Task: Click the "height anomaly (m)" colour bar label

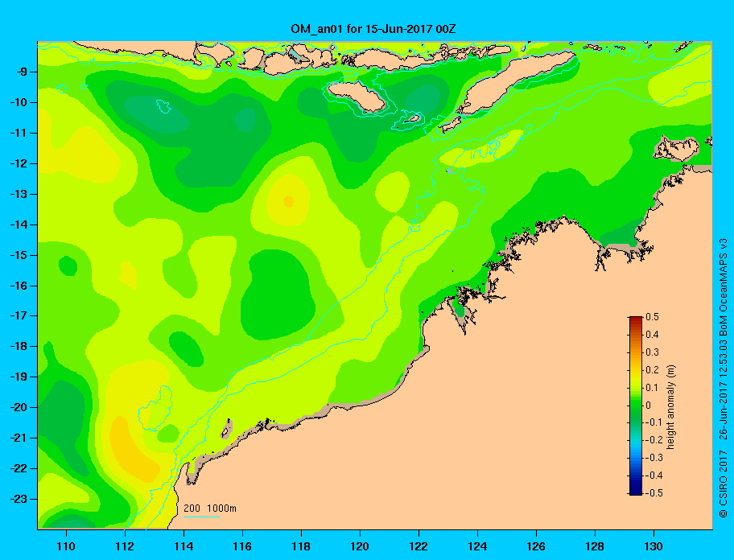Action: [670, 406]
